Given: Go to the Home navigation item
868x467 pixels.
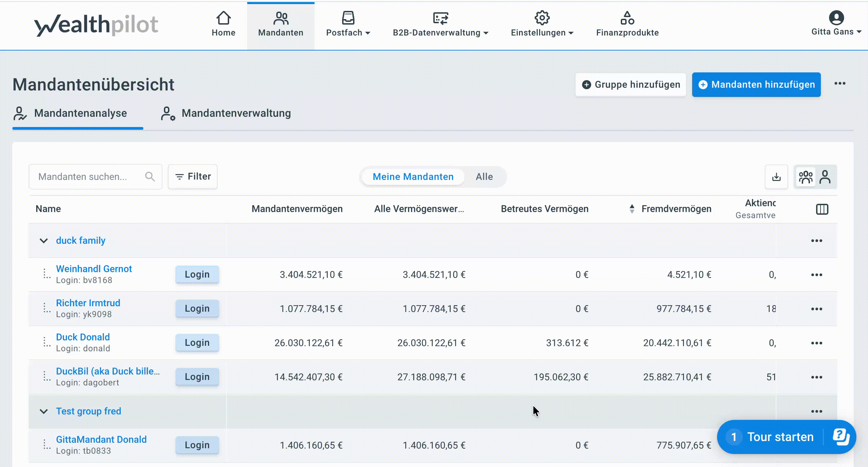Looking at the screenshot, I should click(x=223, y=24).
